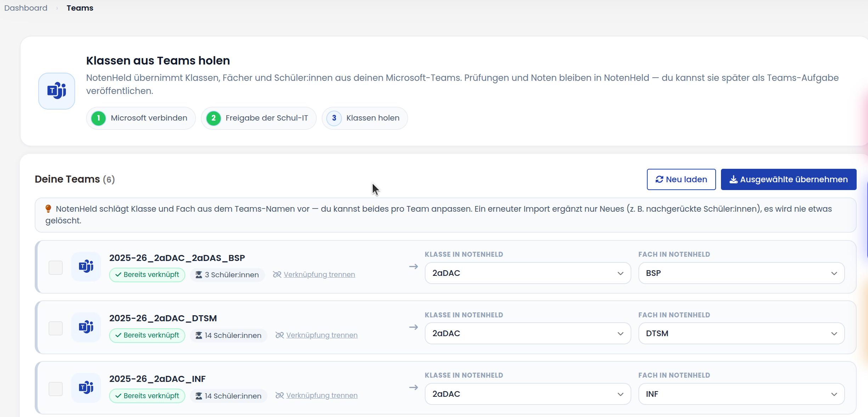The height and width of the screenshot is (417, 868).
Task: Click student icon in INF row's 14 Schüler:innen badge
Action: click(199, 396)
